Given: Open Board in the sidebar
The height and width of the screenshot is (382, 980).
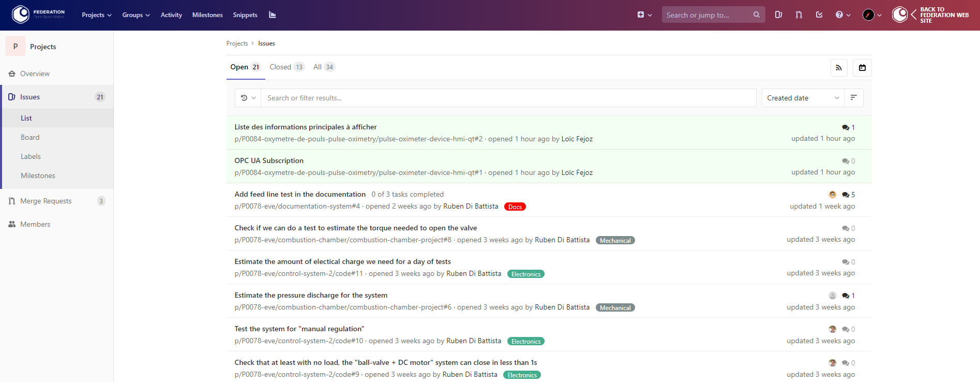Looking at the screenshot, I should click(x=30, y=137).
